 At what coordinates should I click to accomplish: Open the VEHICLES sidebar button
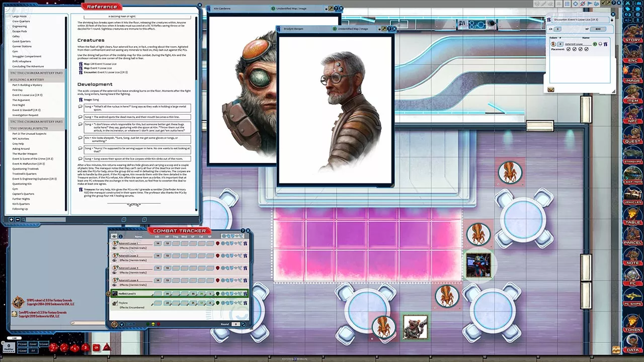click(632, 196)
